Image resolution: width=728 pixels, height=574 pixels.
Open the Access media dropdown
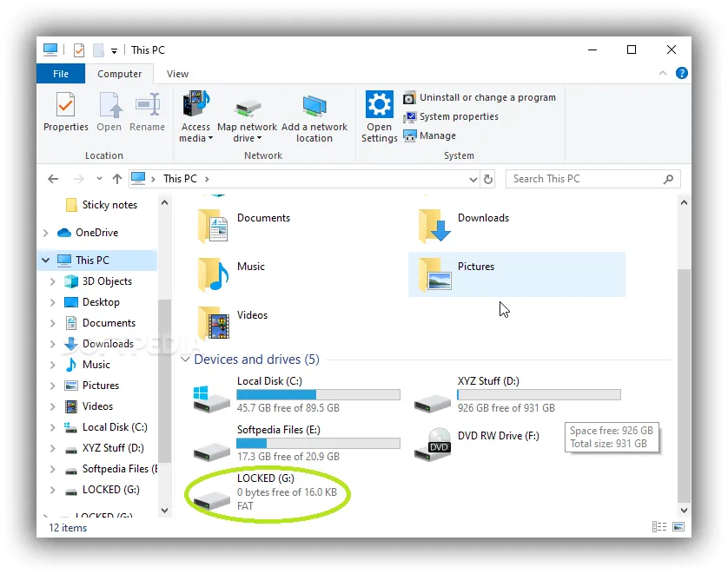click(196, 117)
